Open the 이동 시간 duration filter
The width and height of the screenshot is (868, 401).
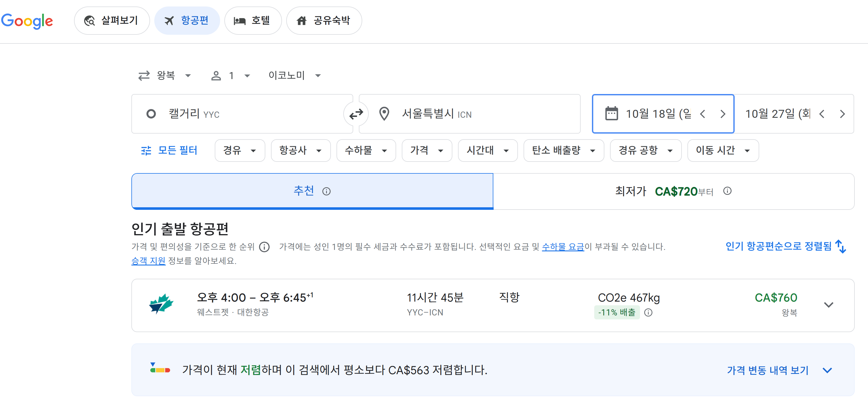[x=723, y=150]
